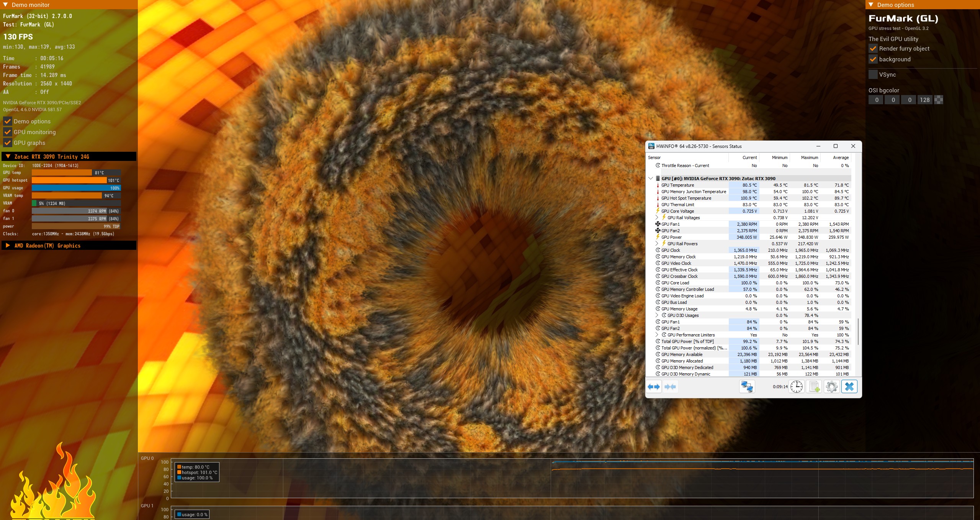Open the HWiNFO remote monitoring network icon
The height and width of the screenshot is (520, 980).
click(x=747, y=387)
